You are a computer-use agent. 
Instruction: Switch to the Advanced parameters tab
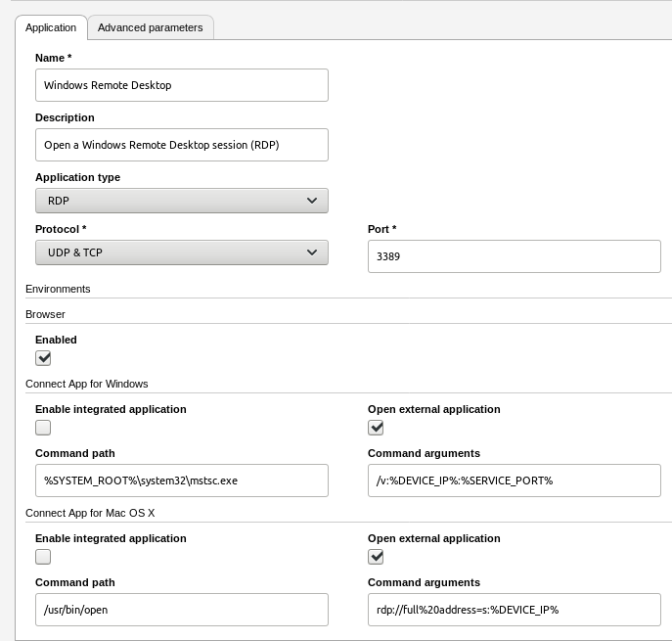[x=150, y=27]
